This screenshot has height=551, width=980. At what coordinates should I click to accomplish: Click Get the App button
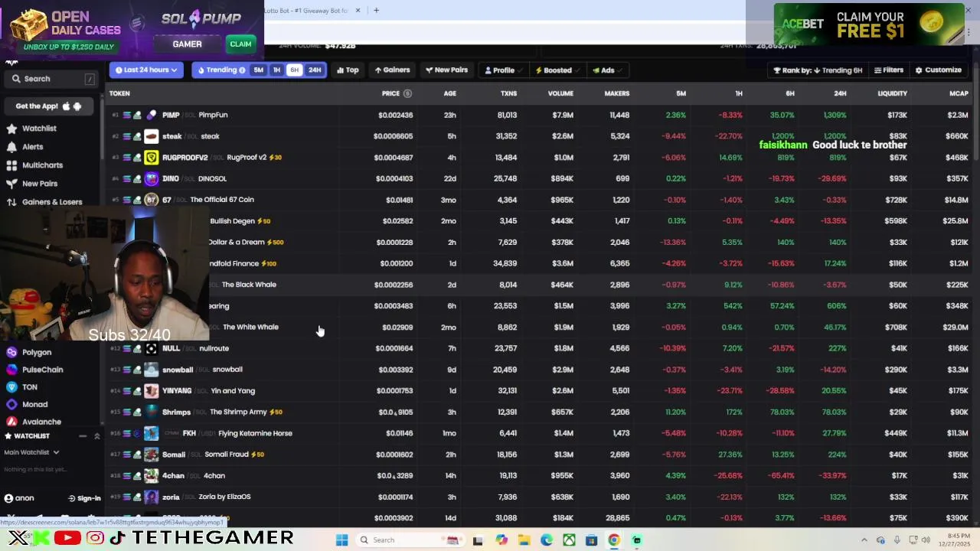49,106
